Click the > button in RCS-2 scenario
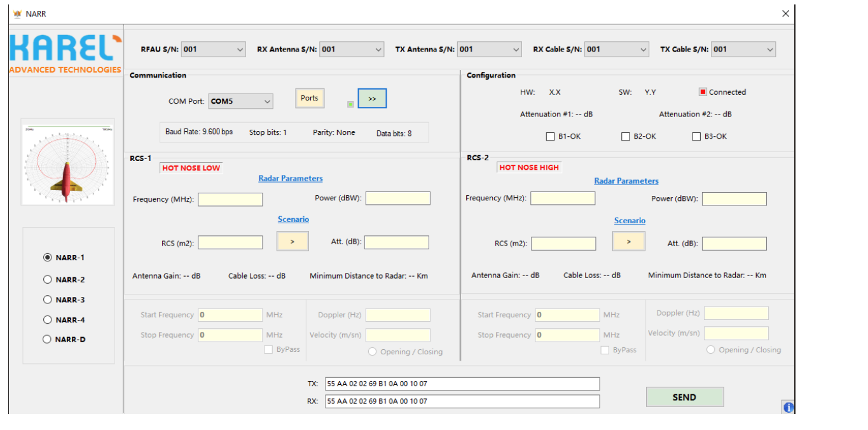Viewport: 868px width, 430px height. tap(628, 242)
